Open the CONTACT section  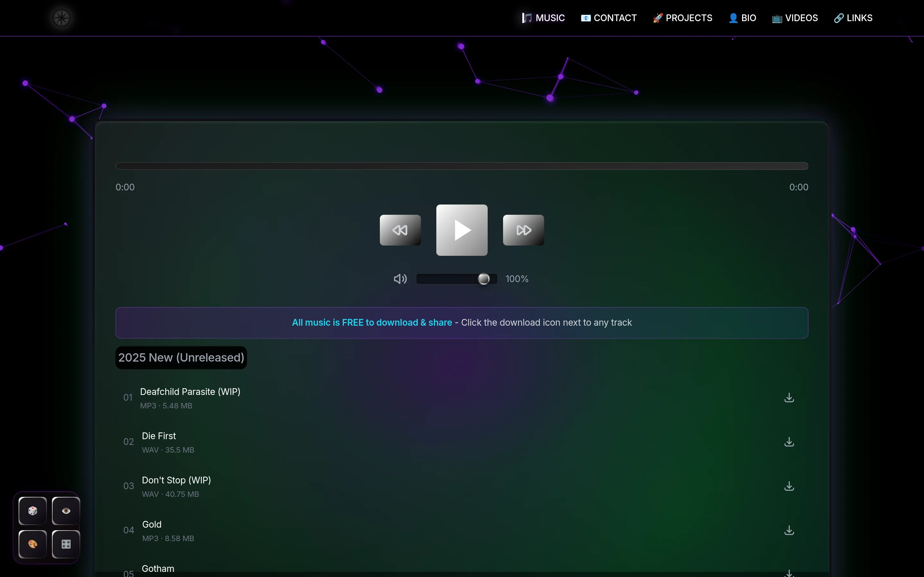point(608,18)
